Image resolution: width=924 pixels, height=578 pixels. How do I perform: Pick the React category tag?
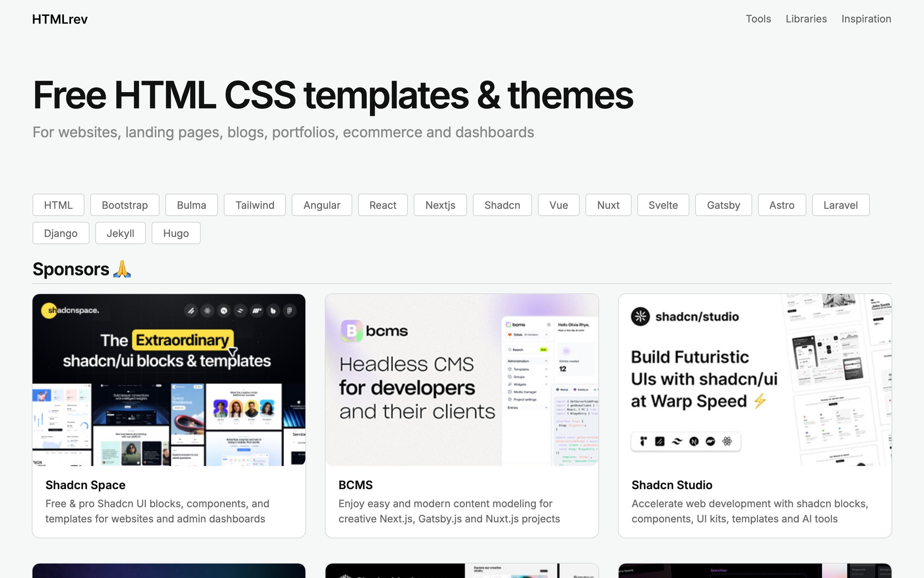tap(383, 205)
